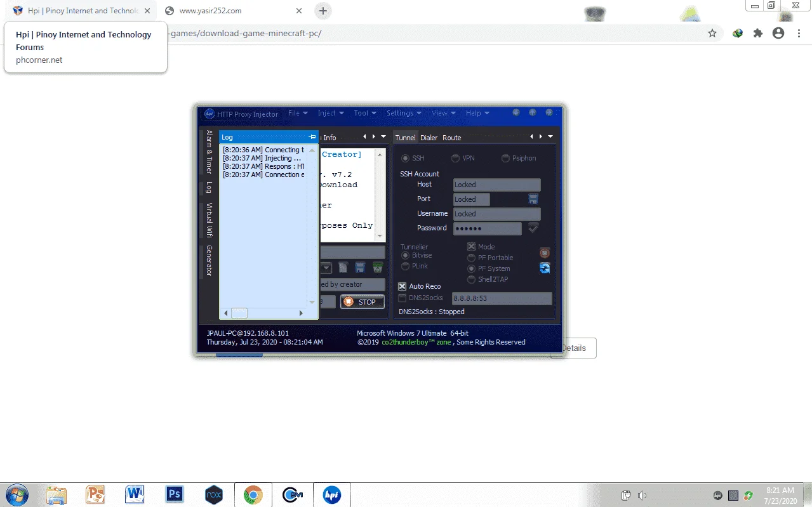Open the View menu
Screen dimensions: 812x507
point(443,113)
